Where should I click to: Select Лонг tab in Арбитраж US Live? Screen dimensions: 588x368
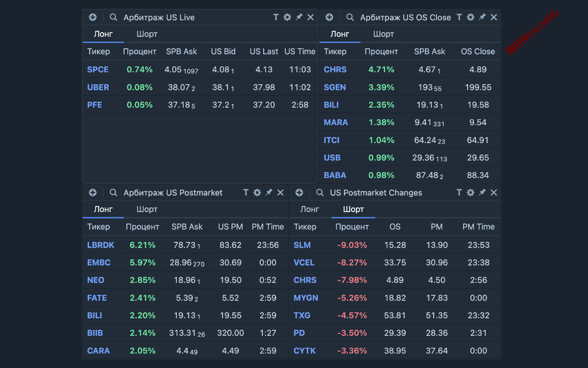tap(103, 34)
